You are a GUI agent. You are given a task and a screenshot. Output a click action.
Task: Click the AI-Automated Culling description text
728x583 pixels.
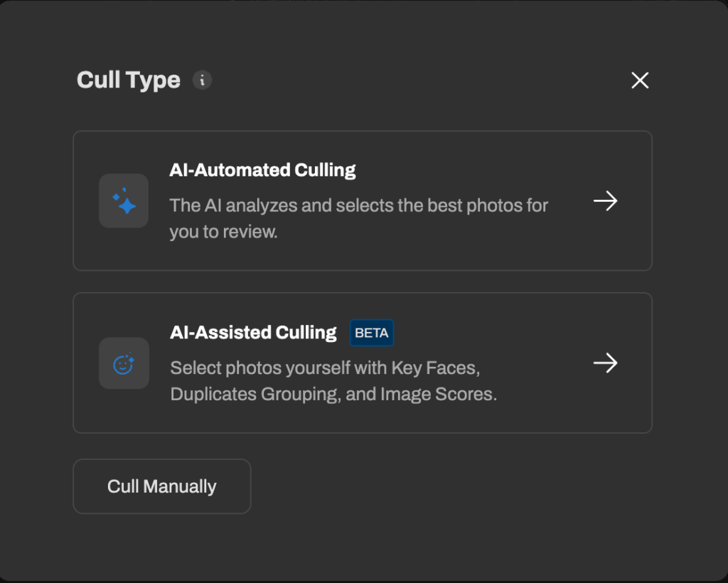tap(358, 216)
